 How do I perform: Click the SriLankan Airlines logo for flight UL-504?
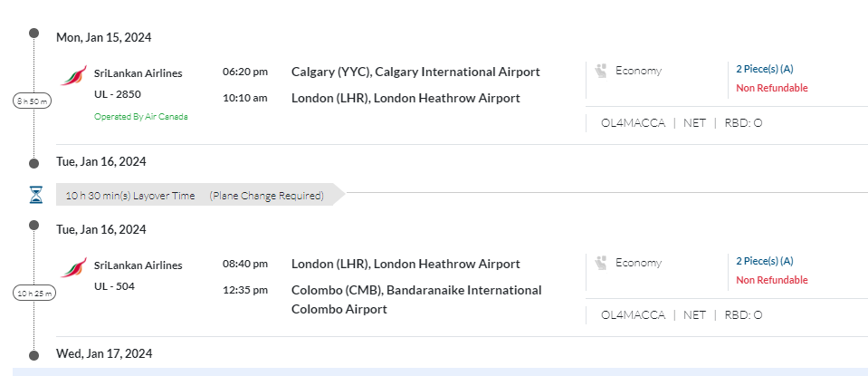pos(73,267)
